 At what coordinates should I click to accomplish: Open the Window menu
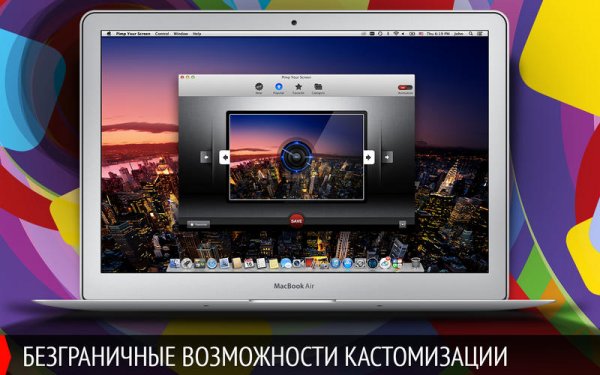click(181, 34)
